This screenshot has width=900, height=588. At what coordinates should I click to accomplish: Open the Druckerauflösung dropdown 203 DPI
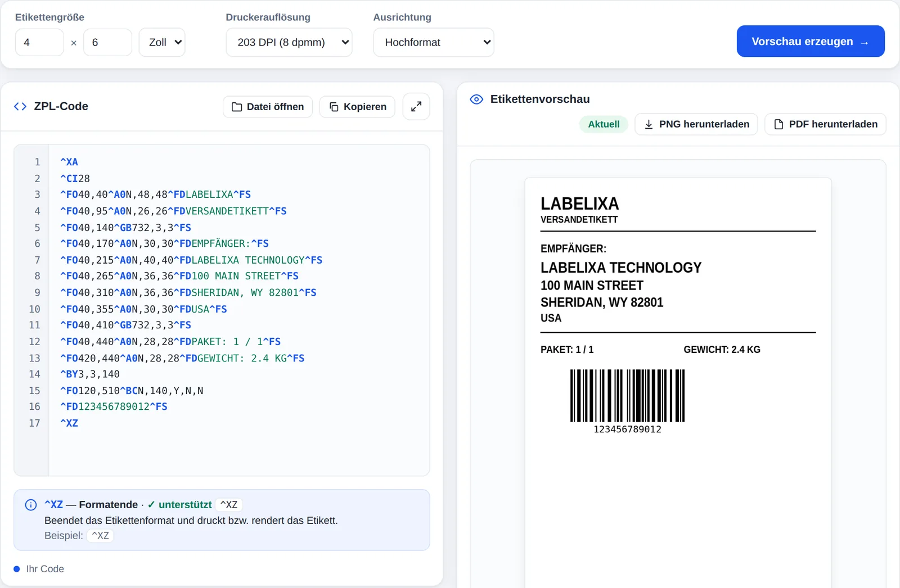point(289,42)
